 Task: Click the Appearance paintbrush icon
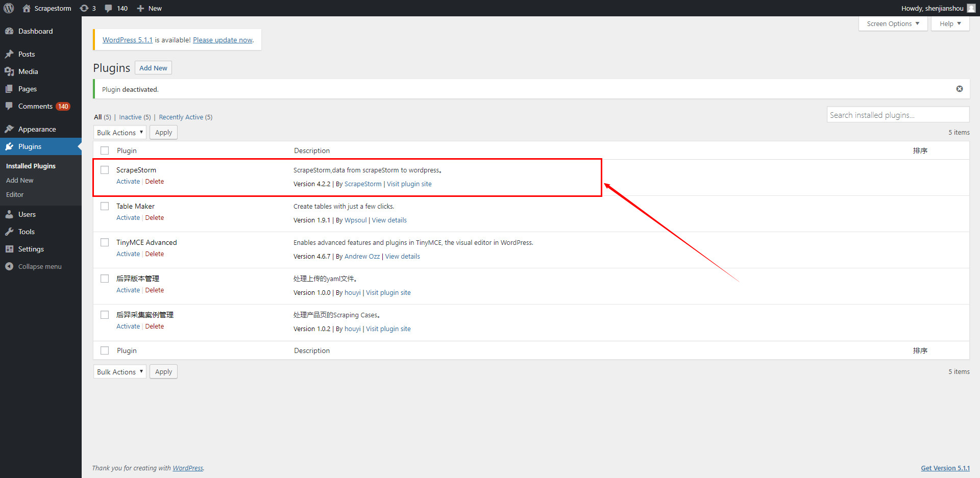coord(9,129)
